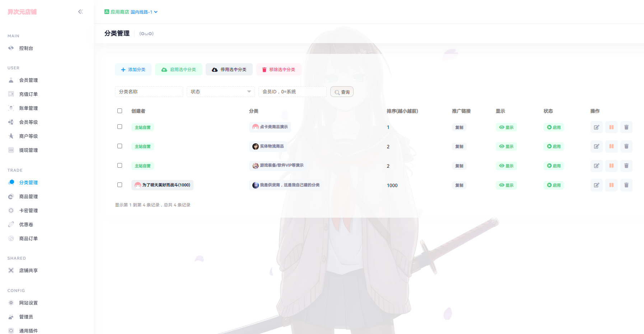The image size is (644, 334).
Task: Pause the 游戏装备/软件VIP等演示 category
Action: (611, 166)
